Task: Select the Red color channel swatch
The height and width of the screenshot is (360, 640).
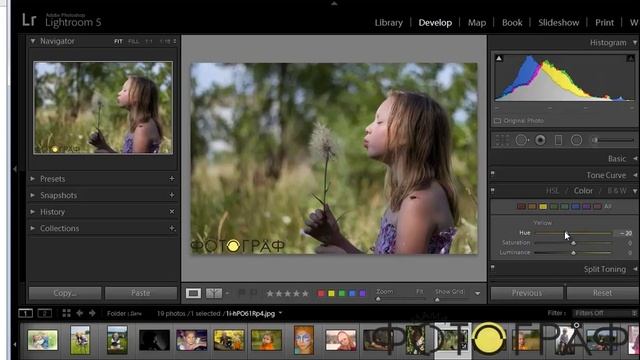Action: pyautogui.click(x=521, y=207)
